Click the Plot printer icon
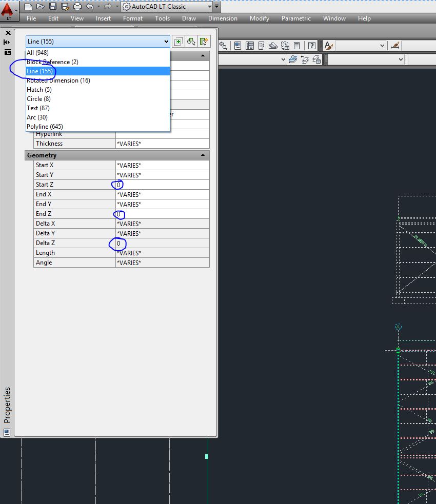Screen dimensions: 436x504 [x=77, y=7]
